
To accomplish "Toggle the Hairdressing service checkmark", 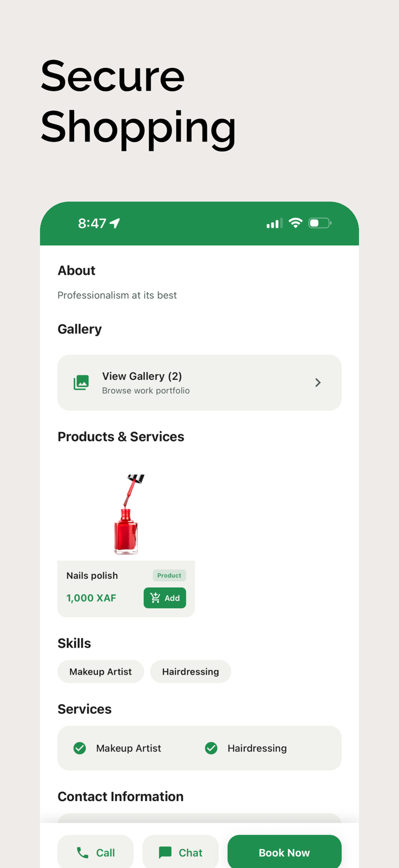I will tap(211, 748).
